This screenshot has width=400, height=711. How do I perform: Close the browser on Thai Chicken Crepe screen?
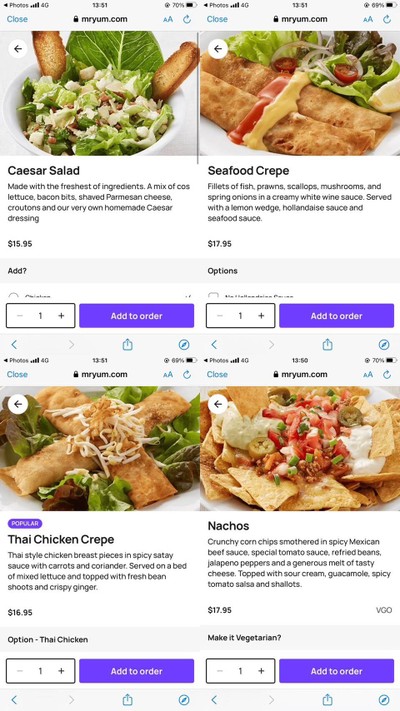17,375
